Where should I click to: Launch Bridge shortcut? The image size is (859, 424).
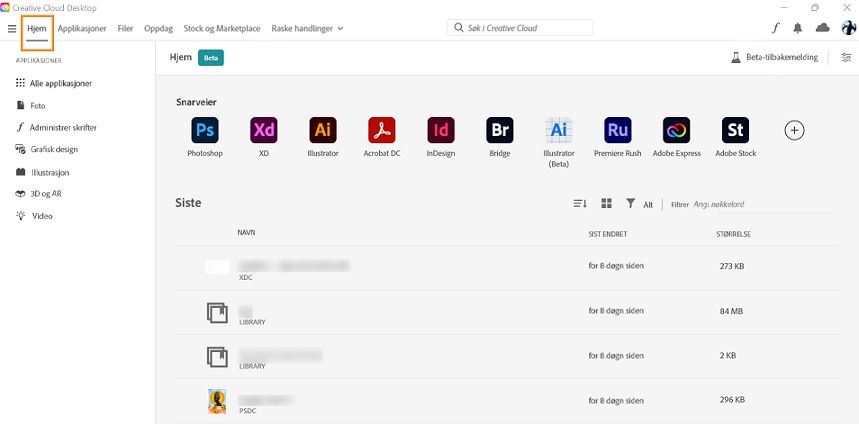point(500,137)
